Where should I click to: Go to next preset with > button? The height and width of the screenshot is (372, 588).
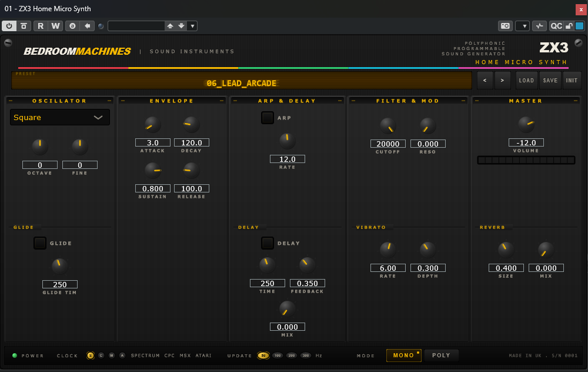[x=502, y=80]
